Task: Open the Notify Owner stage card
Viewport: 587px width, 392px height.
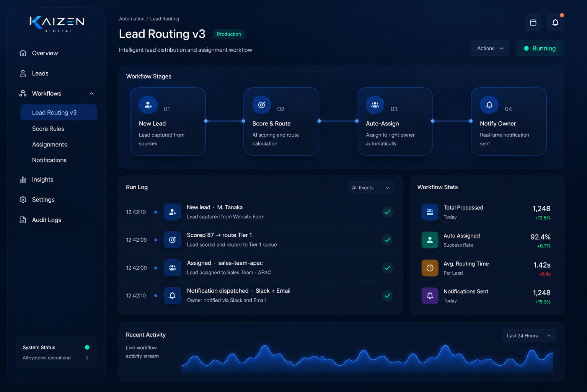Action: coord(509,122)
